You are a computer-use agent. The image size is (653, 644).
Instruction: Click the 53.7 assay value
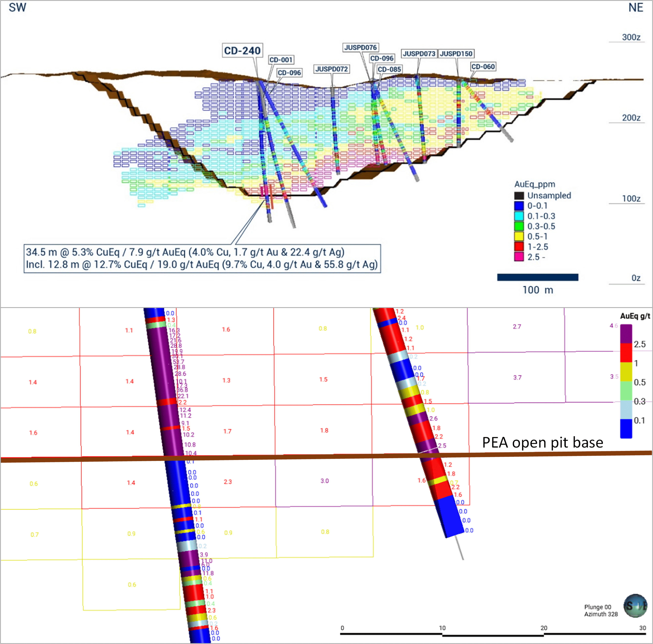click(x=178, y=362)
